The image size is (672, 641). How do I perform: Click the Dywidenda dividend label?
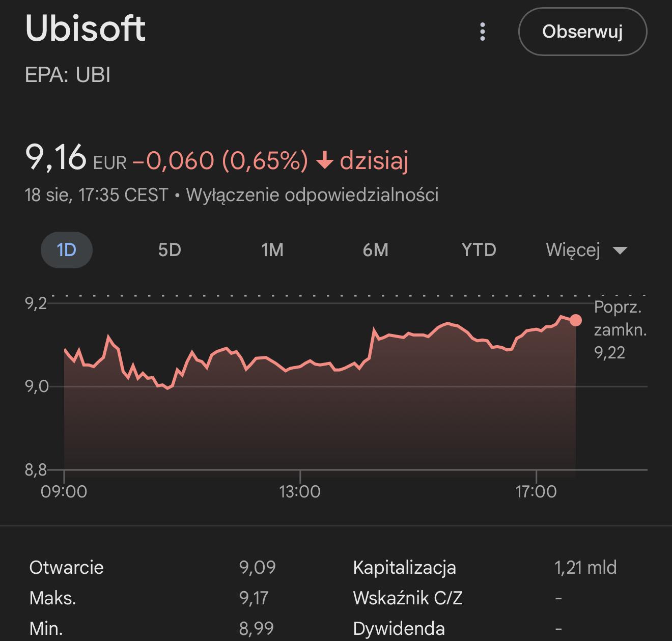pos(399,628)
